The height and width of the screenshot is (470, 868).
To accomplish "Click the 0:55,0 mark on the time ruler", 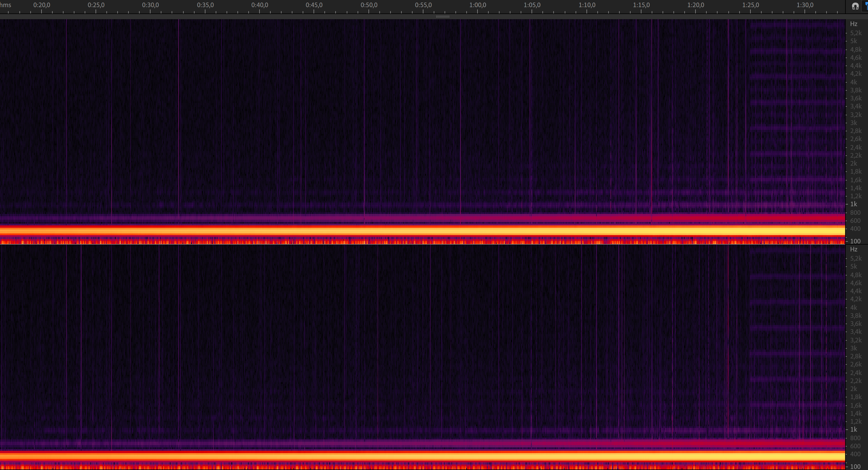I will point(423,5).
